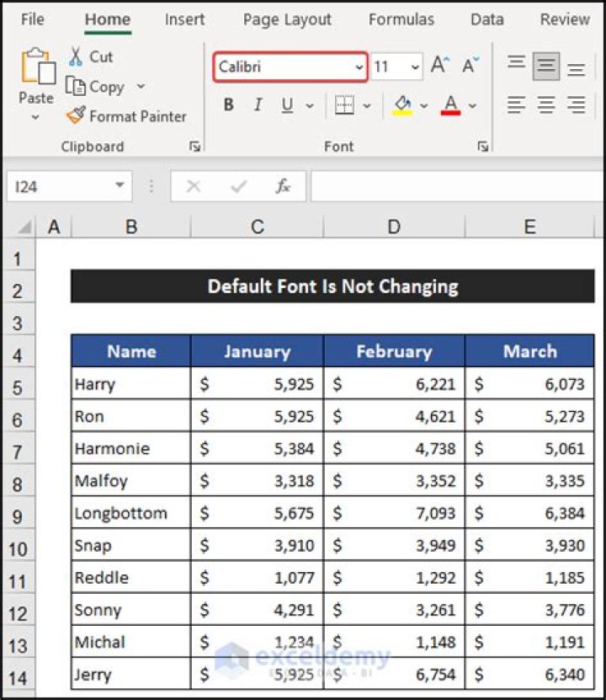Select column B header

pyautogui.click(x=131, y=227)
